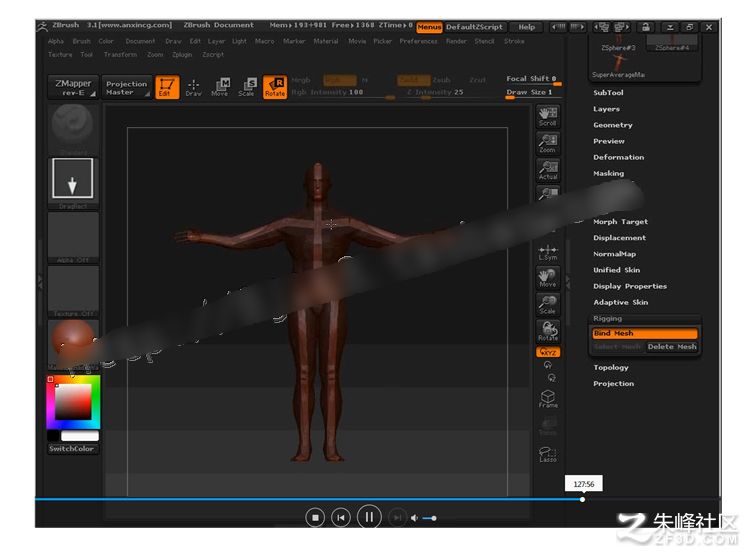Screen dimensions: 750x555
Task: Click the ZBrush logo icon in title bar
Action: (42, 26)
